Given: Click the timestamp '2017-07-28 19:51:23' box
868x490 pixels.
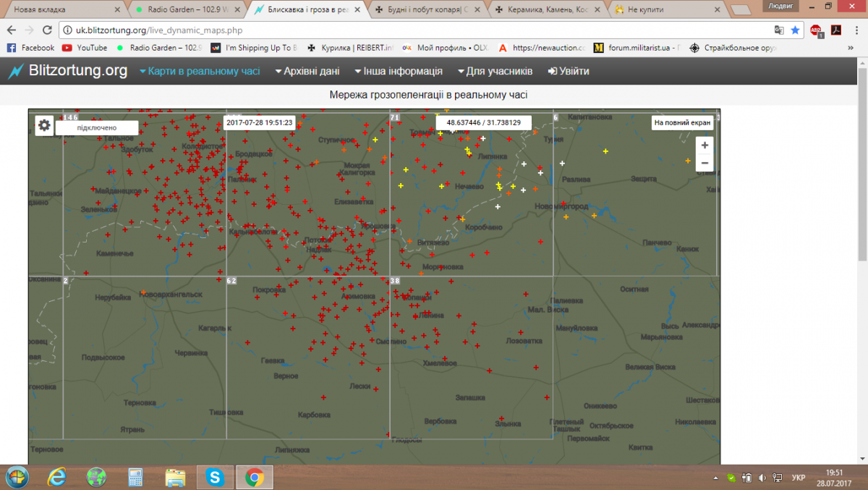Looking at the screenshot, I should (260, 122).
